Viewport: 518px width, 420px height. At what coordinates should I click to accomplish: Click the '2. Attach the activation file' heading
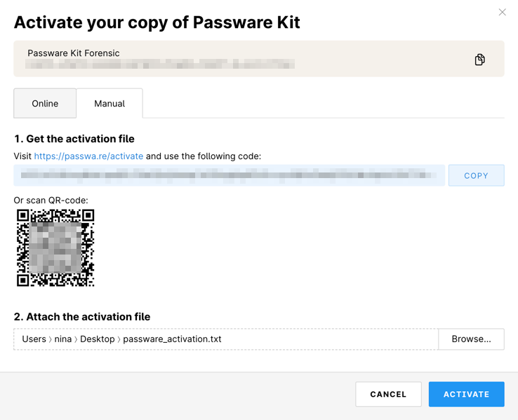[x=82, y=317]
